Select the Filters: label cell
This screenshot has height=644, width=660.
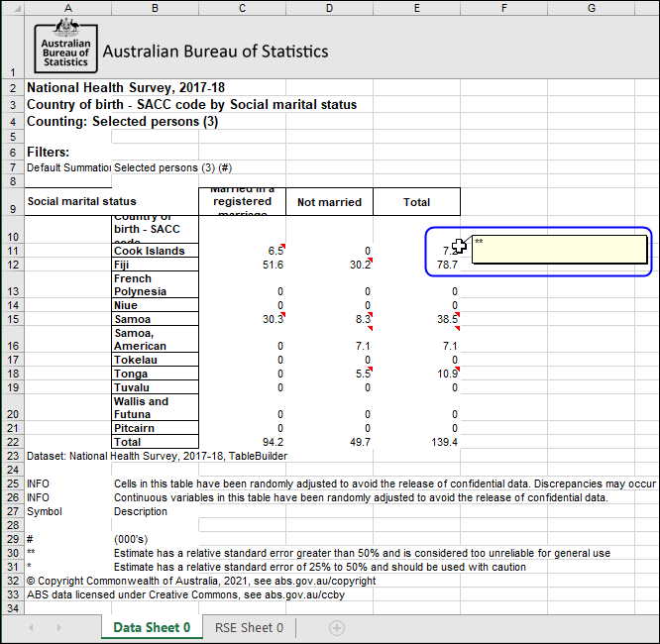coord(49,153)
